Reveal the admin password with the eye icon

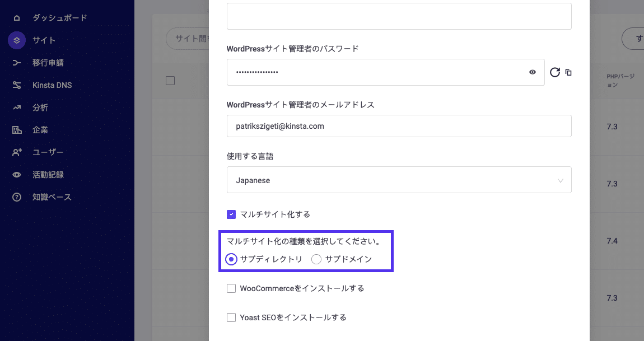[x=533, y=72]
